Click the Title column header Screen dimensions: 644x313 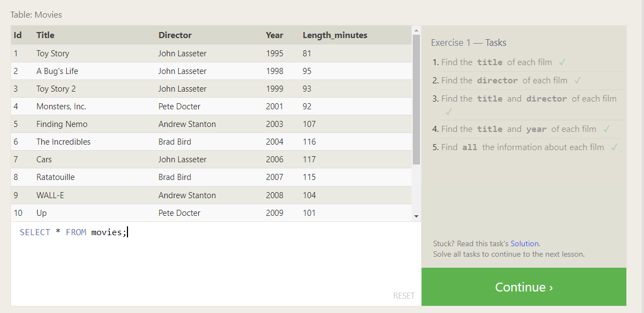[x=45, y=35]
